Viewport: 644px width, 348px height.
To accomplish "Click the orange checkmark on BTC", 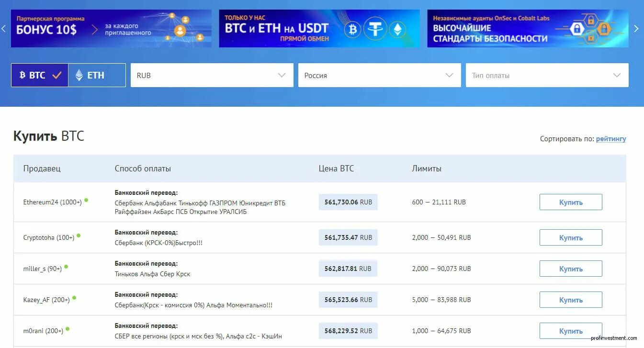I will (x=57, y=75).
